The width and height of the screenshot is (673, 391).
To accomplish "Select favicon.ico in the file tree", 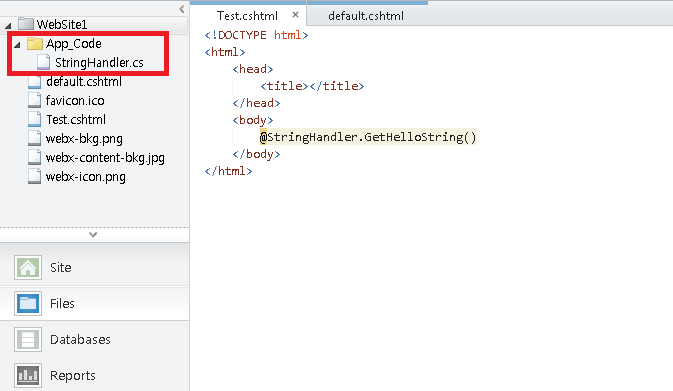I will (75, 100).
